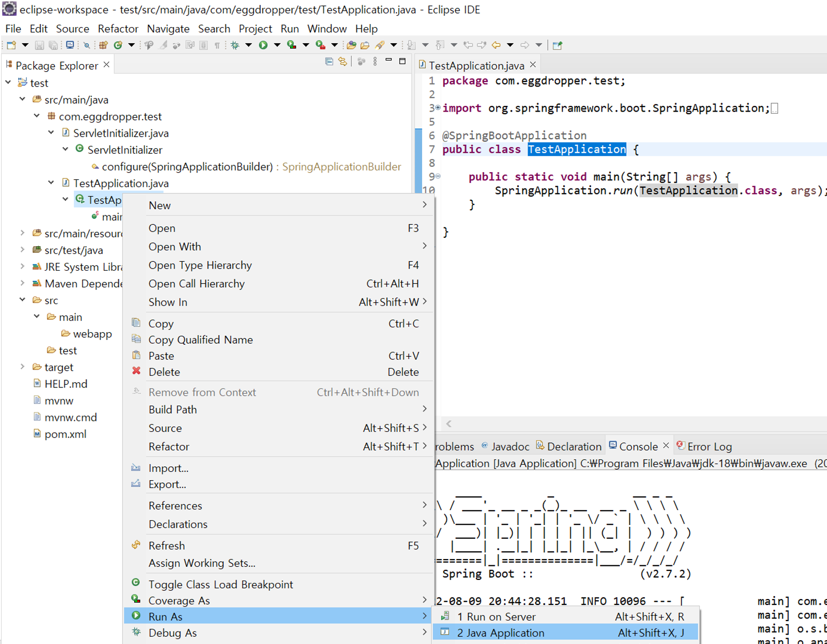This screenshot has width=827, height=644.
Task: Click the Back navigation yellow arrow
Action: point(496,45)
